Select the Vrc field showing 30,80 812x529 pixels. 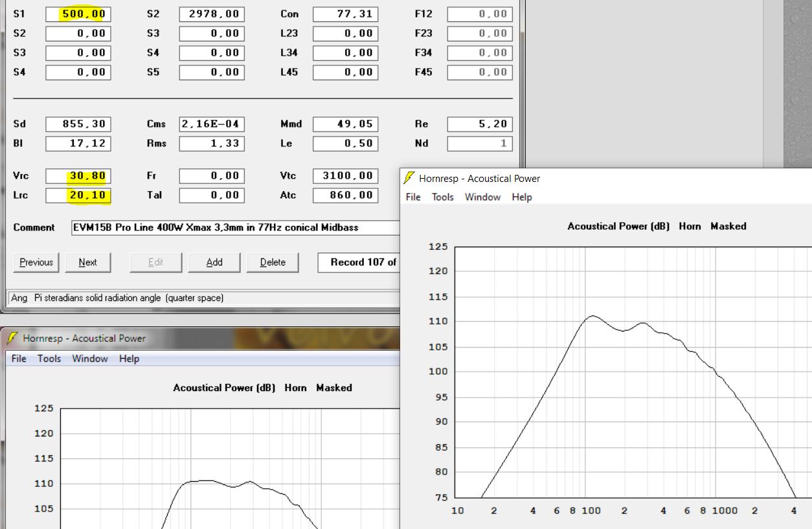tap(78, 176)
